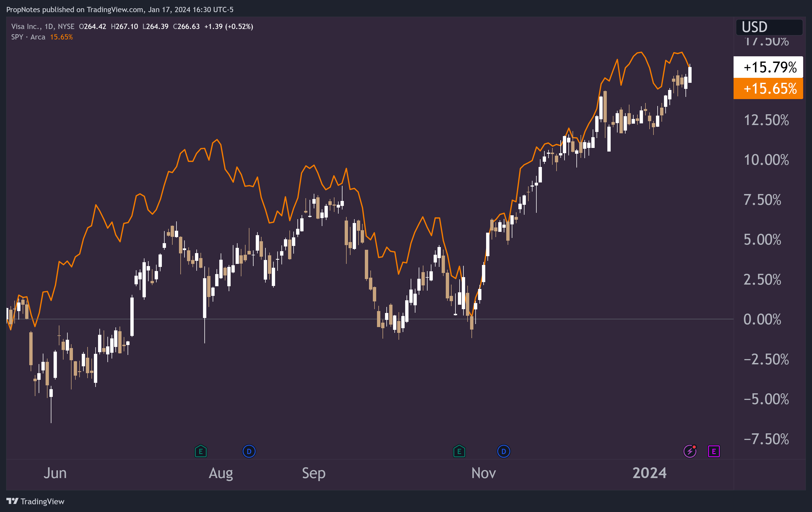Select the SPY Arca comparison legend

click(28, 37)
